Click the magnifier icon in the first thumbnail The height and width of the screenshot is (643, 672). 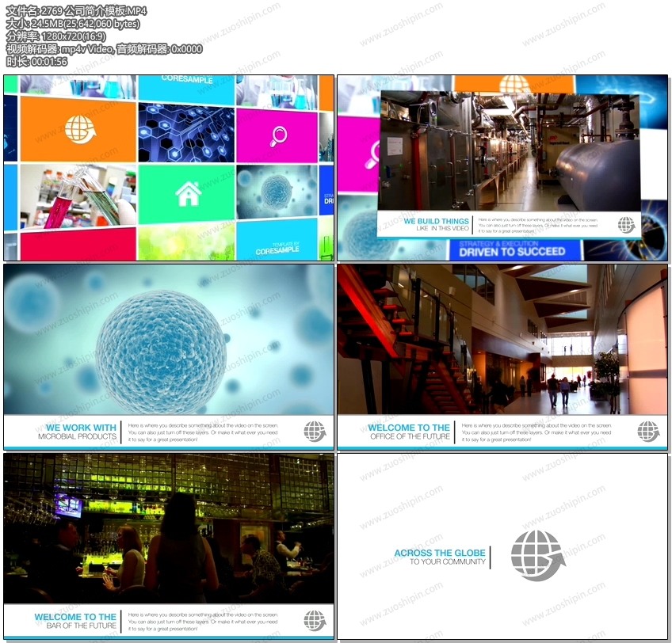[x=279, y=135]
